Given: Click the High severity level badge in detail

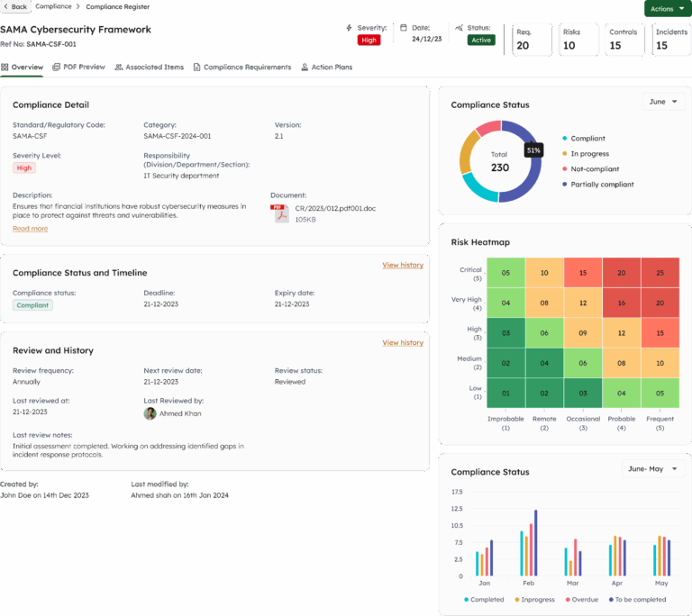Looking at the screenshot, I should tap(24, 168).
